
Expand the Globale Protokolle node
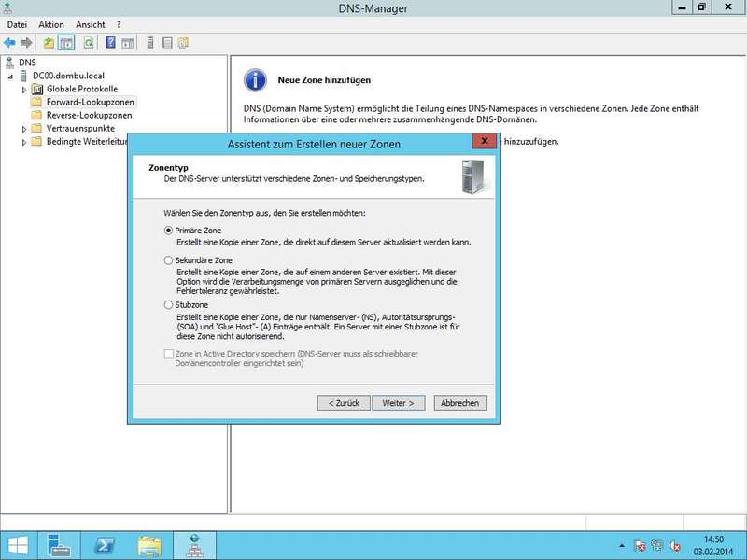(x=24, y=89)
